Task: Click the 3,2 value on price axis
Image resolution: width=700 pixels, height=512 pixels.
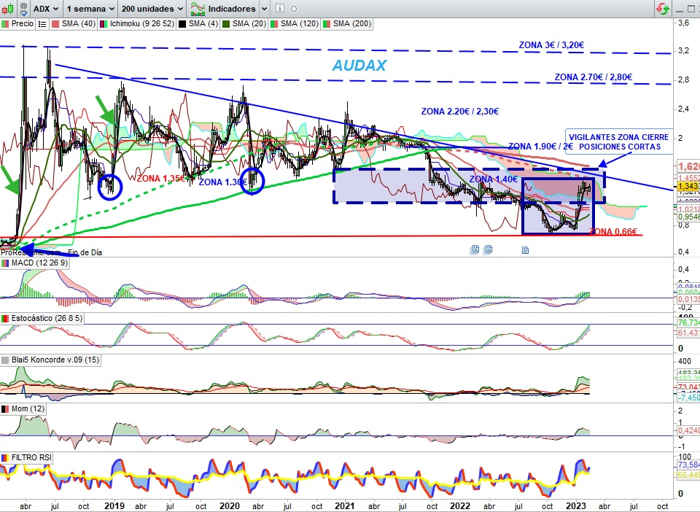Action: pyautogui.click(x=683, y=50)
